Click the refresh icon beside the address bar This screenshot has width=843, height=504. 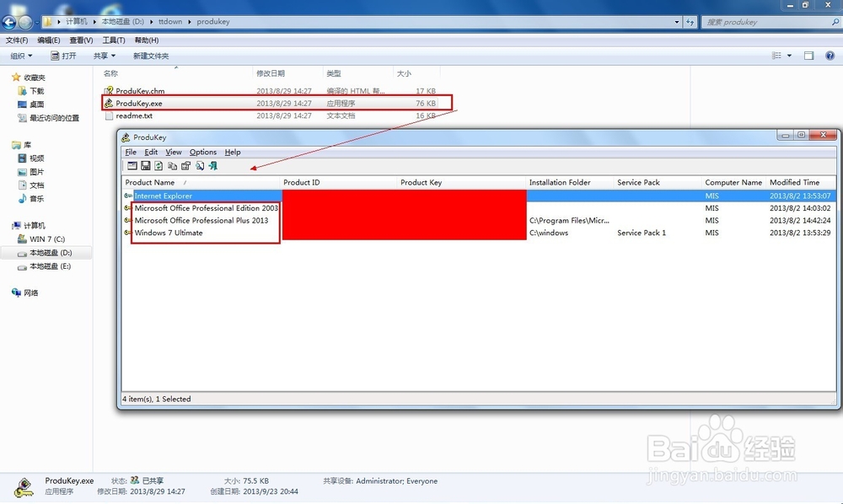coord(690,22)
